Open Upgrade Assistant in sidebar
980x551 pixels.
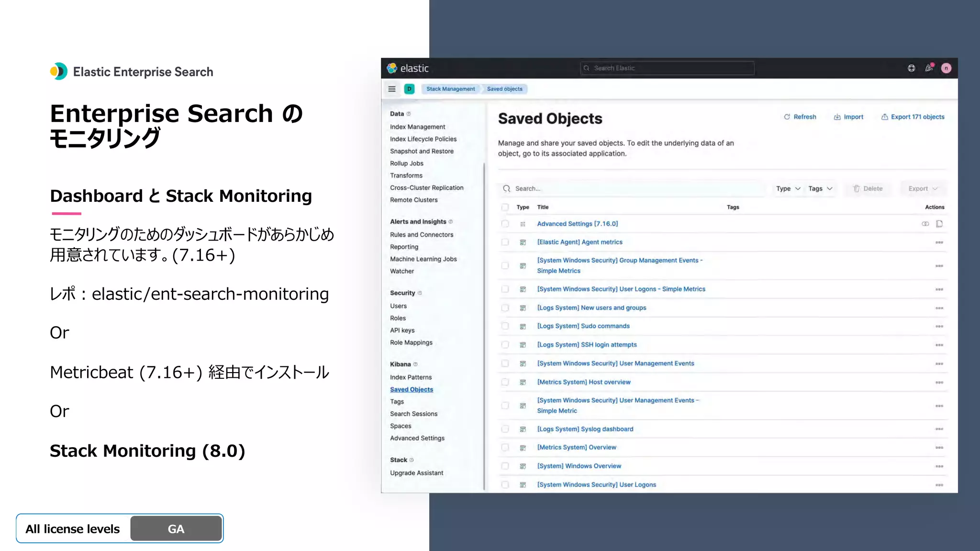point(416,473)
